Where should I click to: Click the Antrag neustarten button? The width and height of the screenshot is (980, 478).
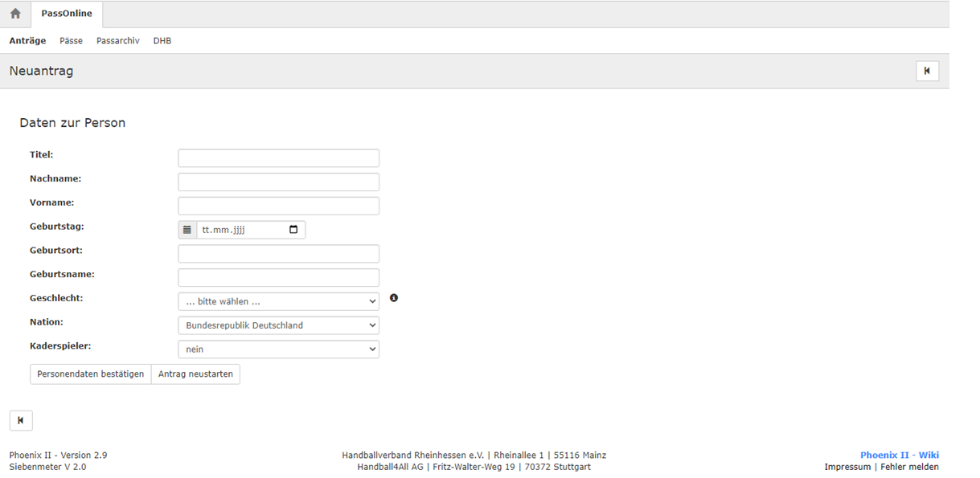195,374
